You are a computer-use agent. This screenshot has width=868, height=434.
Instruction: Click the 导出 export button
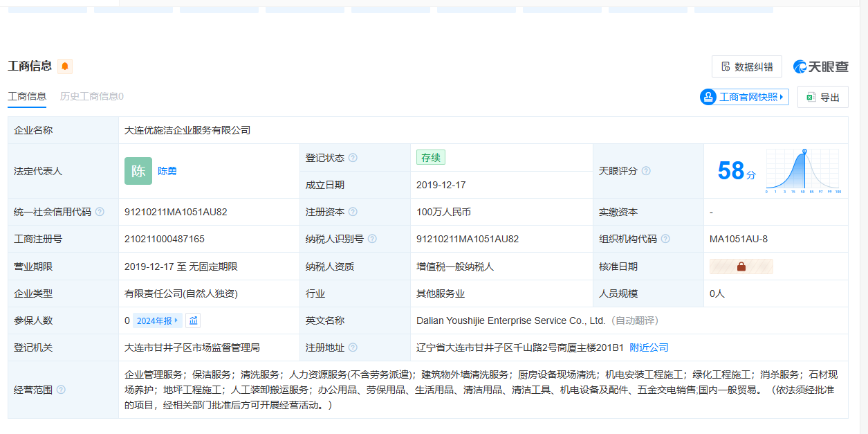click(822, 98)
